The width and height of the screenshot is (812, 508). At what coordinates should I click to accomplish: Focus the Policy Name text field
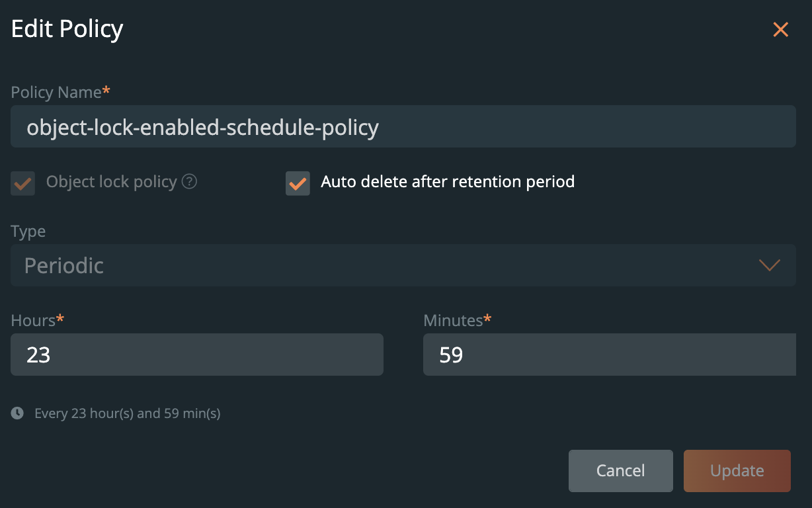[x=403, y=126]
